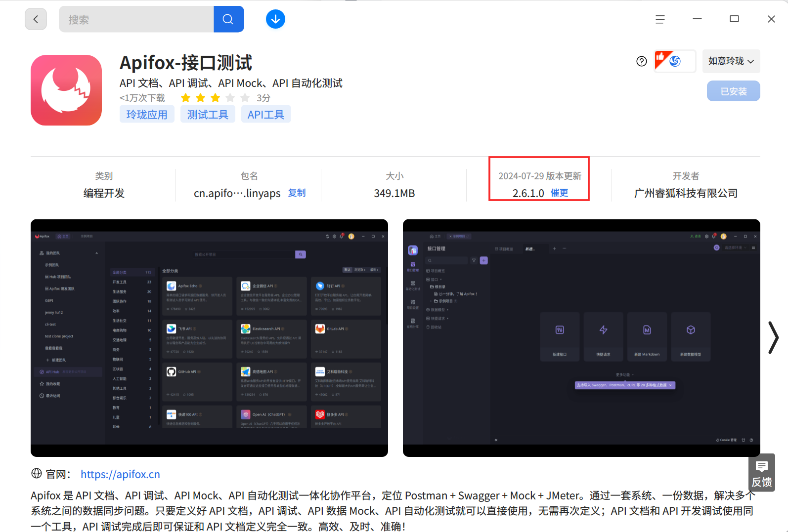Screen dimensions: 788x532
Task: Open the 反馈 feedback button
Action: point(762,473)
